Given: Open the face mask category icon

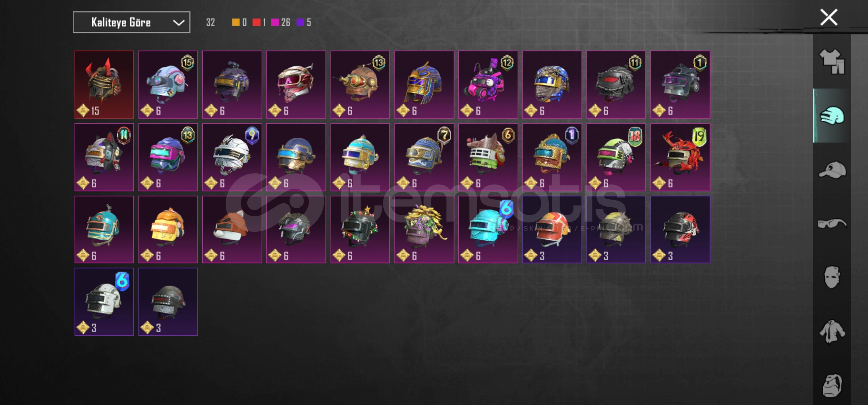Looking at the screenshot, I should 832,277.
